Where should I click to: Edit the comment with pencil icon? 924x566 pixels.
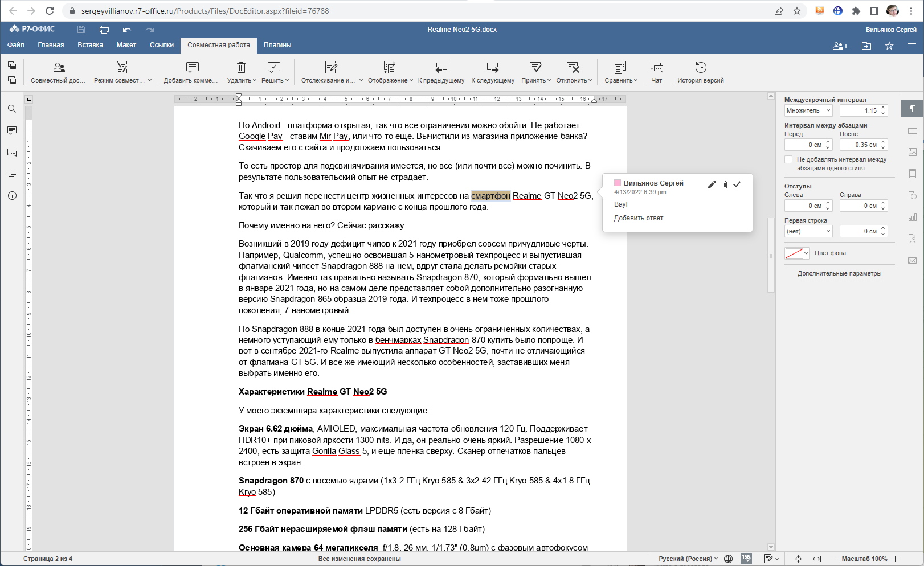(712, 184)
